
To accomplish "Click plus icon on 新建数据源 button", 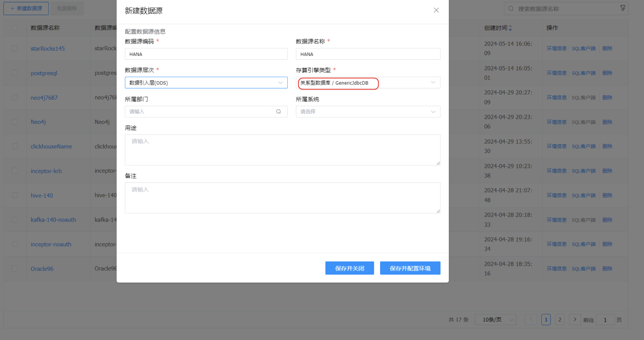I will coord(12,9).
